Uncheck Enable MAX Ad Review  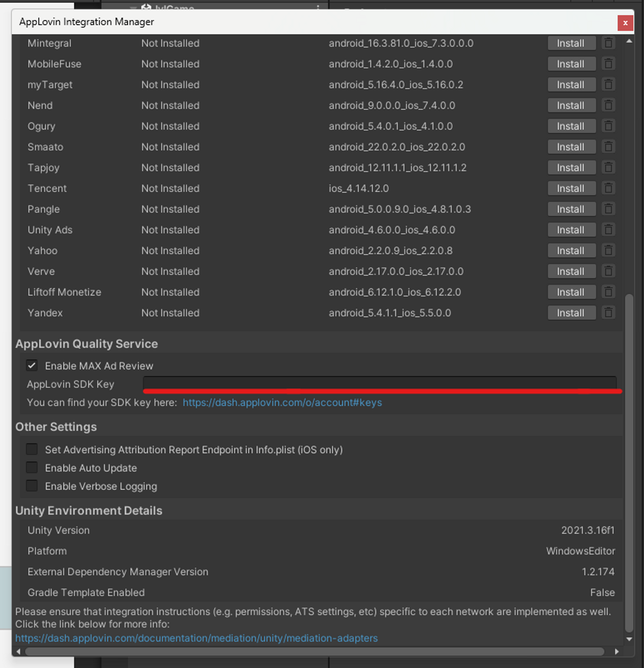pos(32,366)
